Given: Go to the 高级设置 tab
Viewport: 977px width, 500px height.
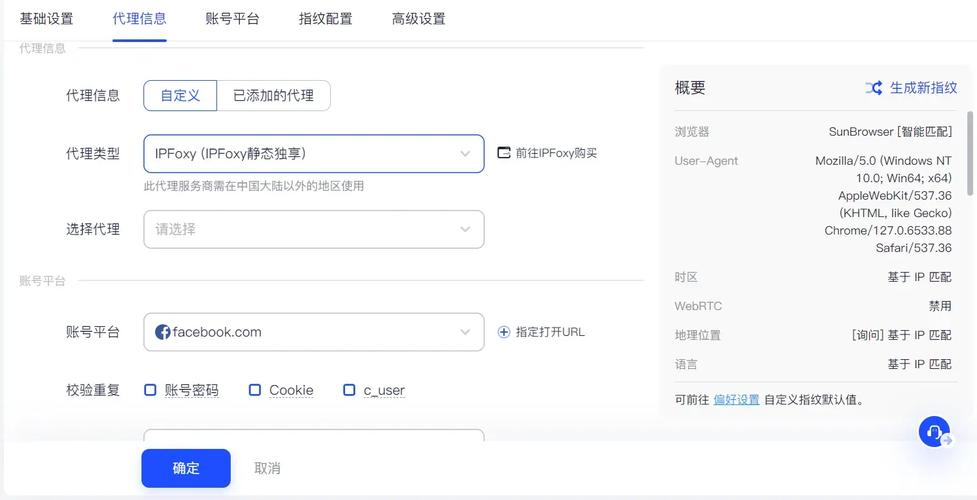Looking at the screenshot, I should click(419, 19).
